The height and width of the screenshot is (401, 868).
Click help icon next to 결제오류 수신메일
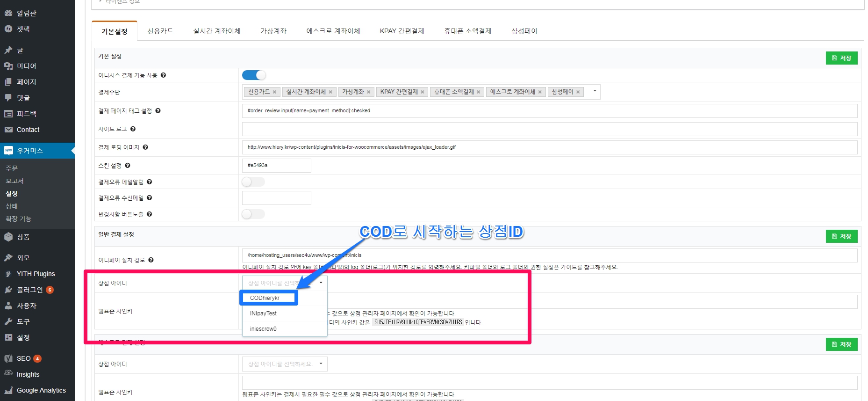(x=149, y=197)
